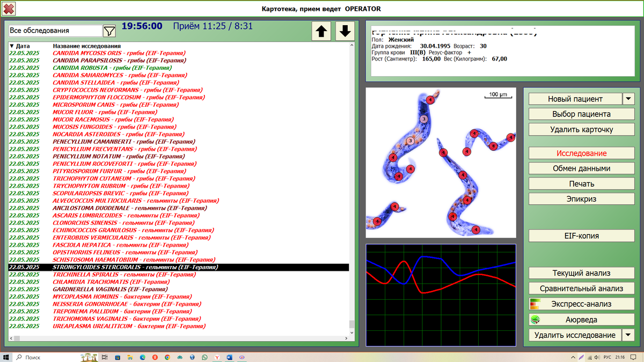644x362 pixels.
Task: Select the ASCARIS LUMBRICOIDES row
Action: pos(178,216)
